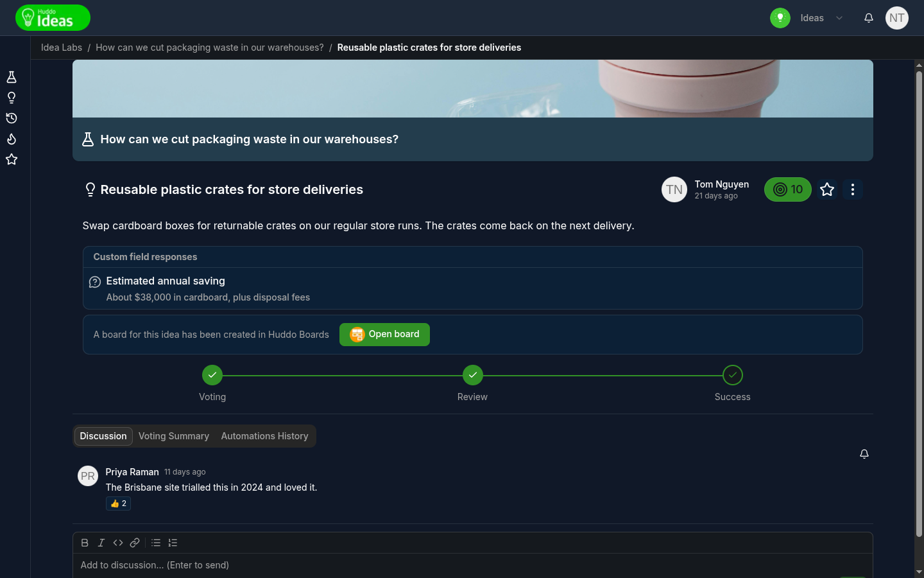Image resolution: width=924 pixels, height=578 pixels.
Task: Toggle bold formatting in editor
Action: [x=85, y=543]
